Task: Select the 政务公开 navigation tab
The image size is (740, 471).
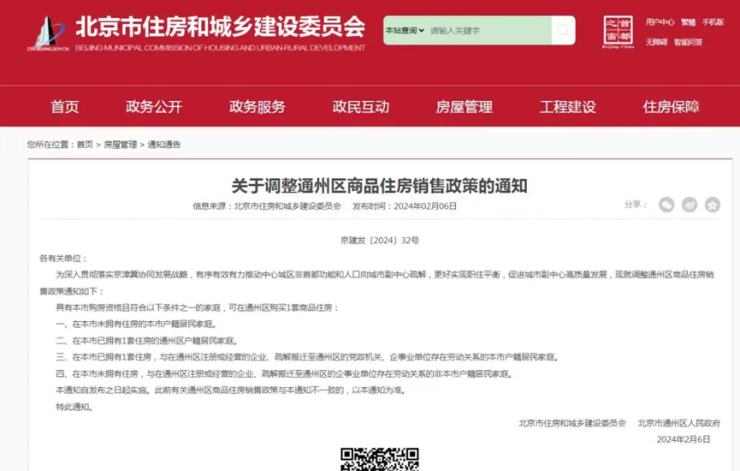Action: (x=154, y=107)
